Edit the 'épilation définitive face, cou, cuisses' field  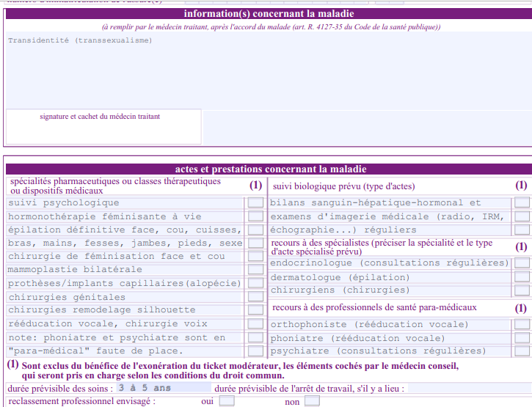tap(125, 230)
